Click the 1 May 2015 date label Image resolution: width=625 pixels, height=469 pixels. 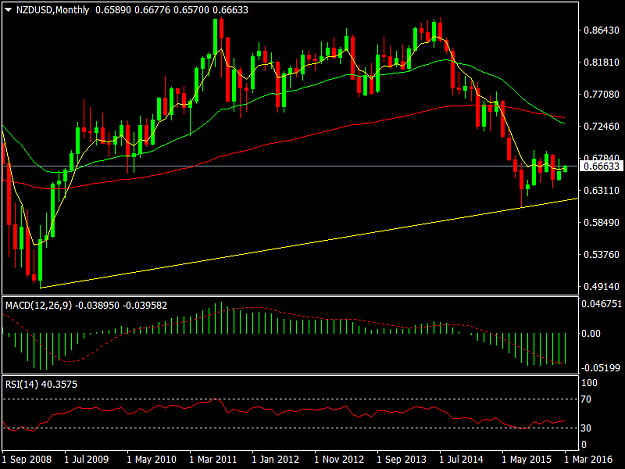click(527, 459)
